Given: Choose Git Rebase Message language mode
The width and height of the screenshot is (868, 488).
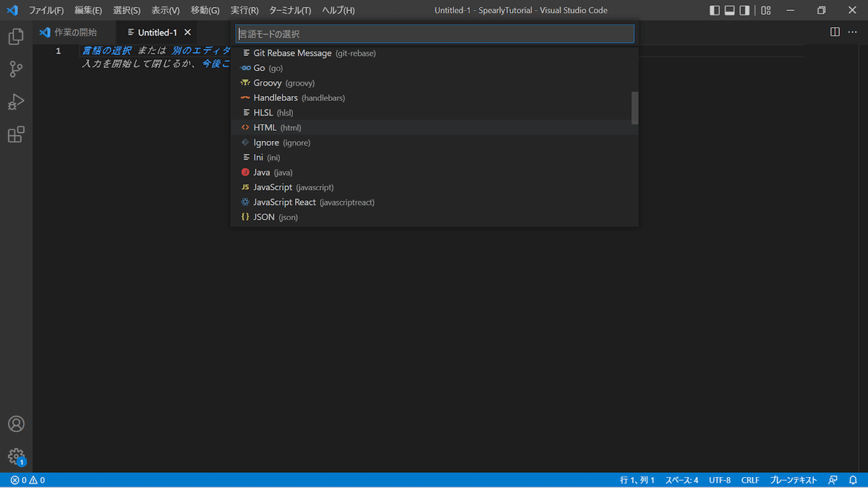Looking at the screenshot, I should point(435,53).
